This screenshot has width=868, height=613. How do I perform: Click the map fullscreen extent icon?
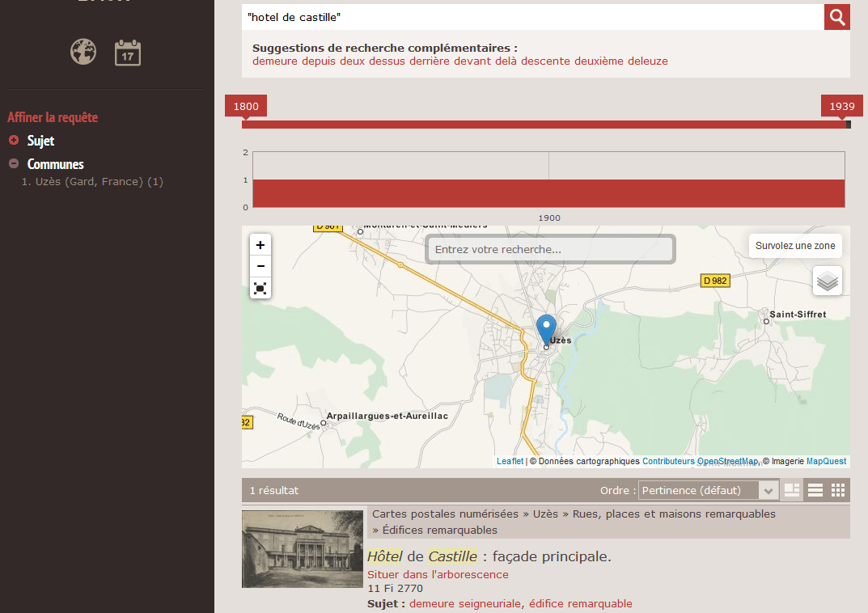(260, 288)
